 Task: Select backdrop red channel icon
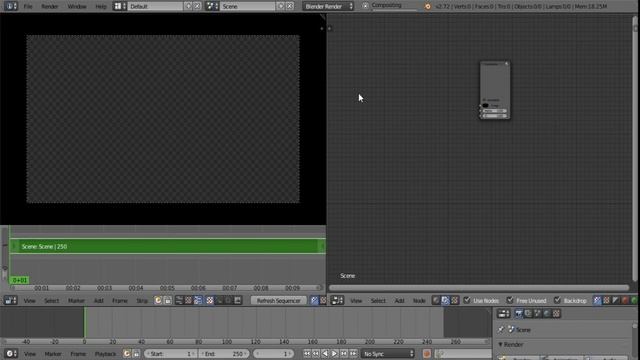625,300
